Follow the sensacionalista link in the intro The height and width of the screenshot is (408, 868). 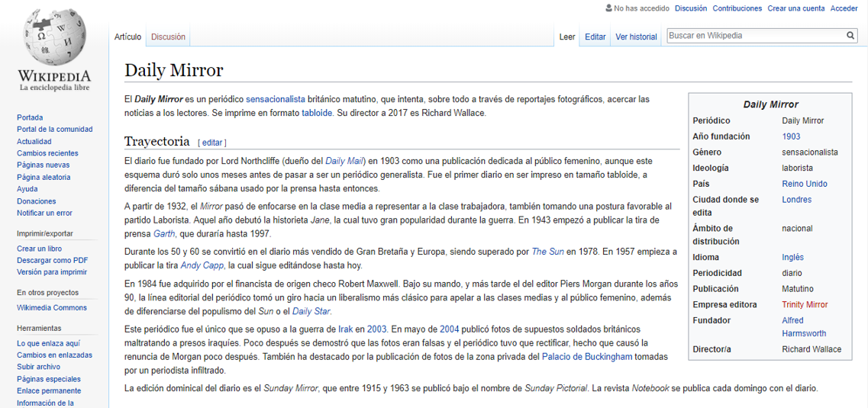coord(275,99)
